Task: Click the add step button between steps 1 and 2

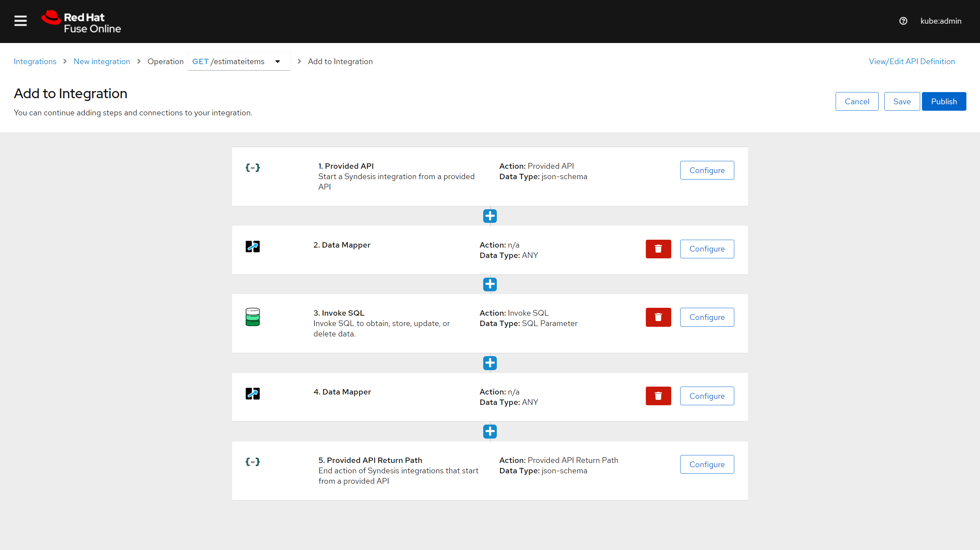Action: tap(490, 216)
